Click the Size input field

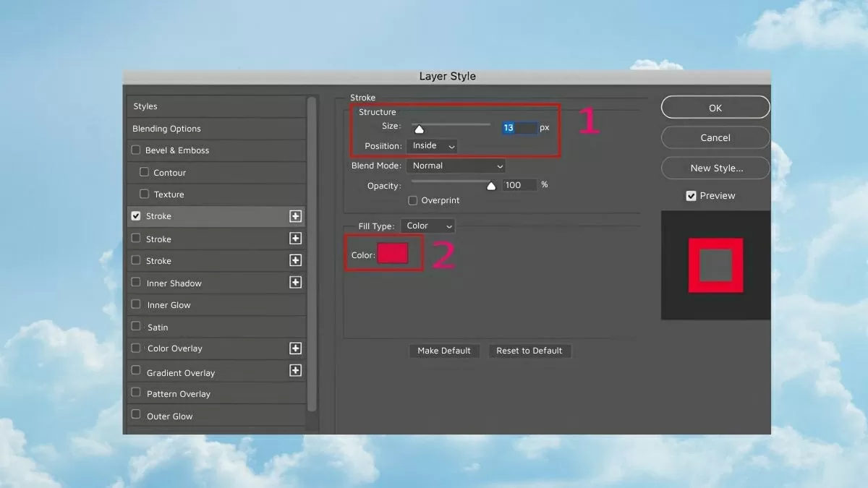[x=519, y=128]
